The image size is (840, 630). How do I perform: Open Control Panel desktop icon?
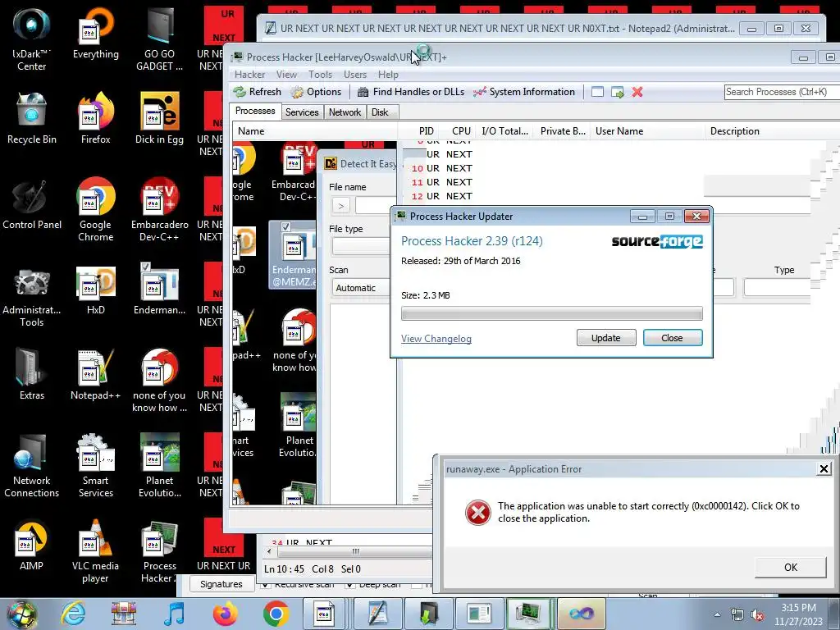point(32,204)
